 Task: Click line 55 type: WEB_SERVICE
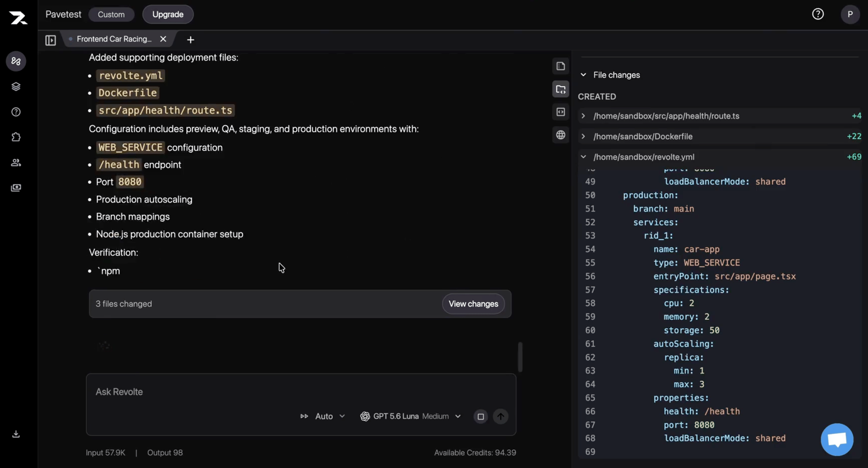pos(697,263)
